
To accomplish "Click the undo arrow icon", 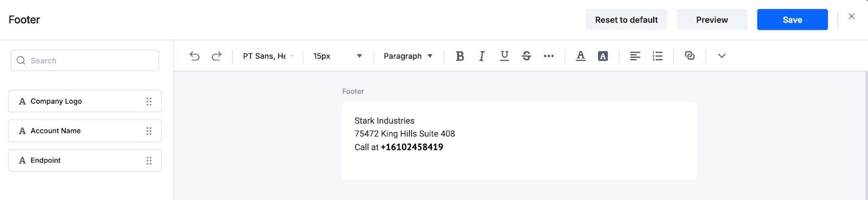I will point(195,56).
